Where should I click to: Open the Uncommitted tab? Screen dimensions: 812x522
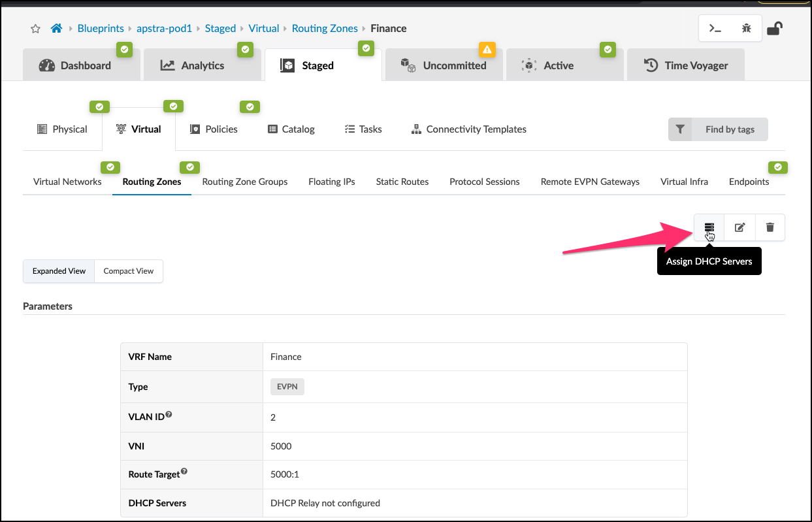[x=444, y=65]
